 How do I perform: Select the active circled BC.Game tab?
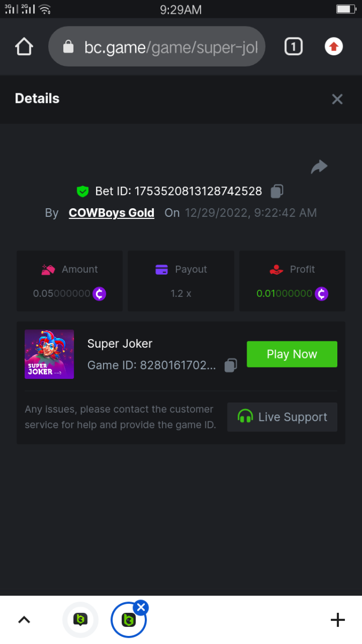pyautogui.click(x=128, y=621)
